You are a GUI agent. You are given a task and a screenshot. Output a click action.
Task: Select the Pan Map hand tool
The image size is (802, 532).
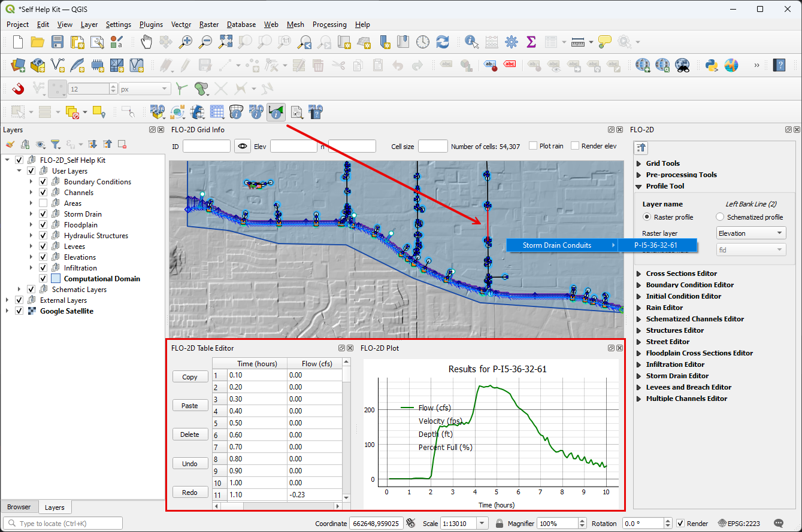coord(147,42)
